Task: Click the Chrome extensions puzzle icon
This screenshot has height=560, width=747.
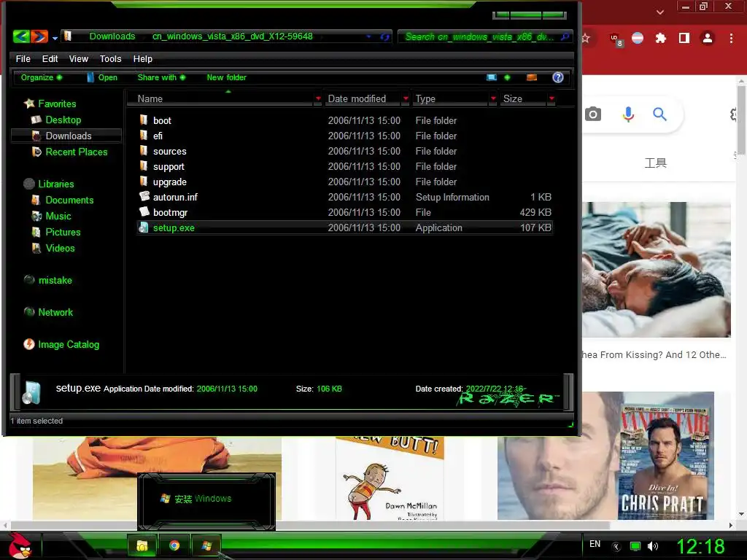Action: (x=660, y=38)
